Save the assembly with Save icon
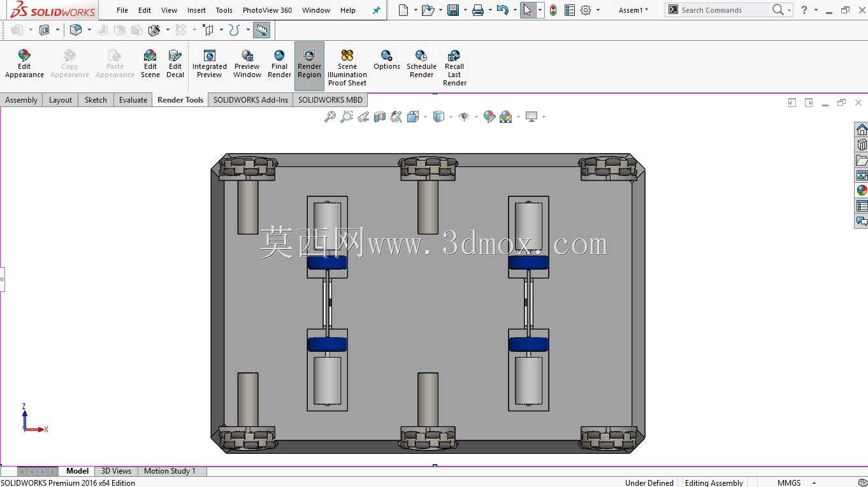The height and width of the screenshot is (487, 868). [x=453, y=10]
